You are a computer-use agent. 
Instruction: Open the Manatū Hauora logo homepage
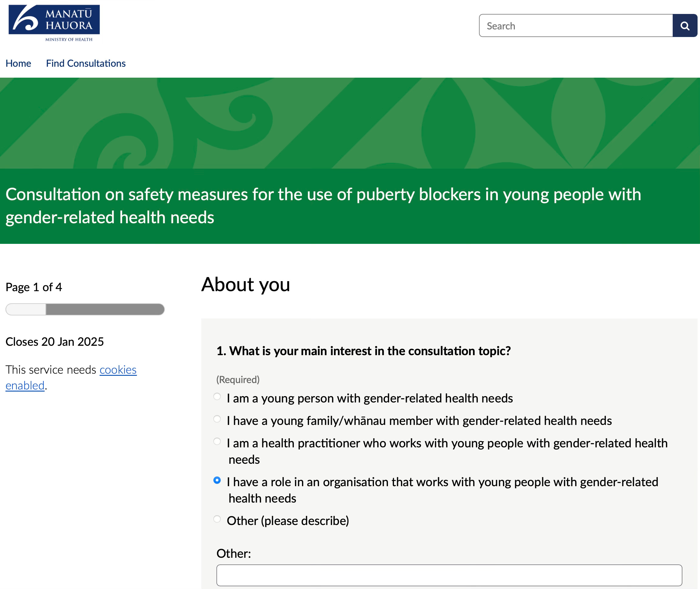pyautogui.click(x=54, y=23)
